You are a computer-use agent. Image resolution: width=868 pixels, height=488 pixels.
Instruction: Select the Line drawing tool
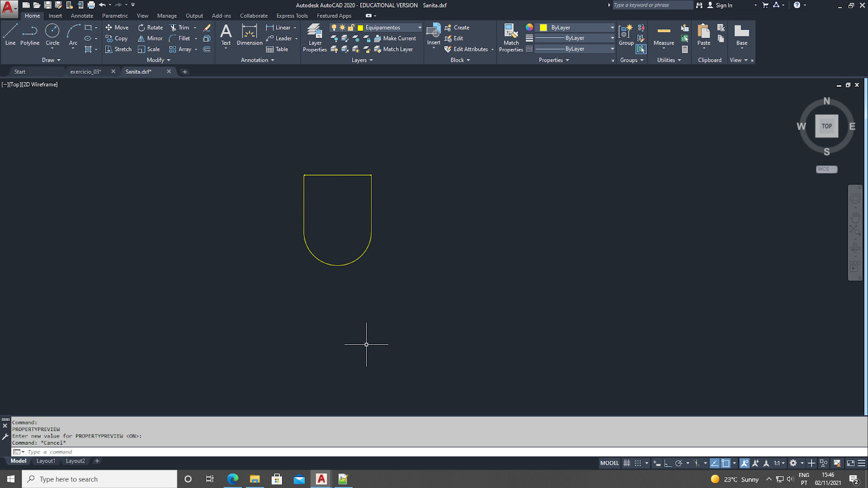10,35
